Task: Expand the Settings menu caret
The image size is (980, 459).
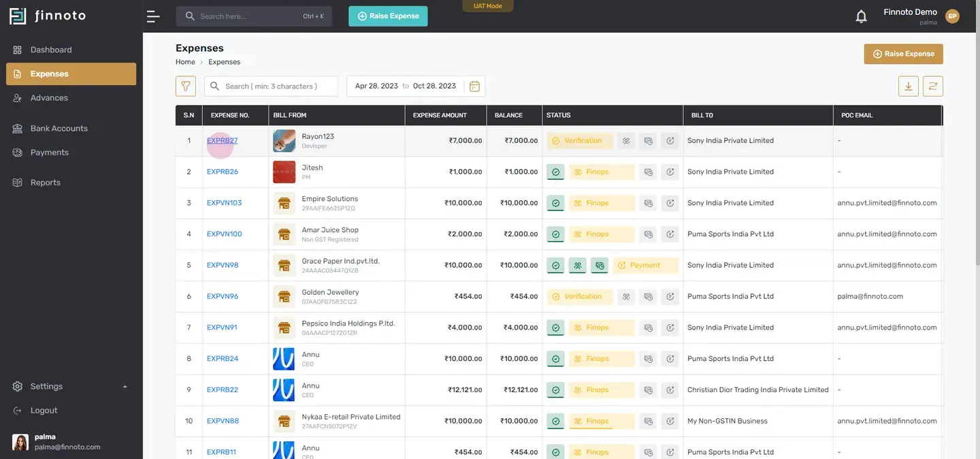Action: point(125,387)
